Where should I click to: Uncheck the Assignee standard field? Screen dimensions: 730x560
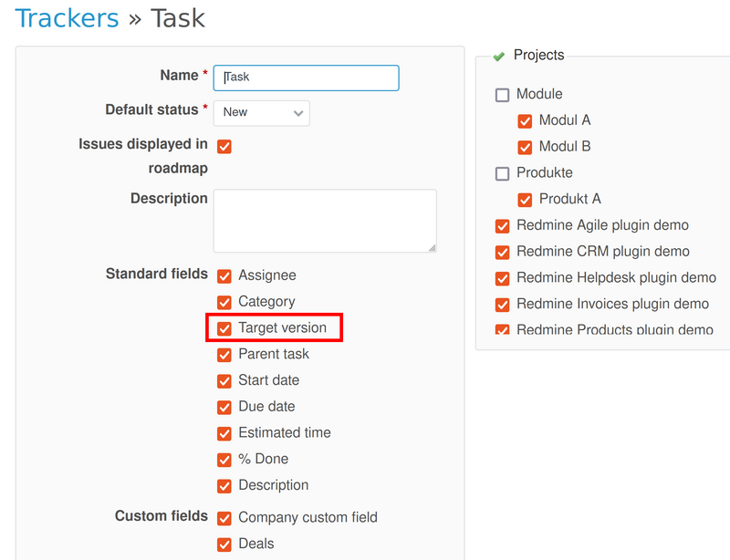(224, 275)
